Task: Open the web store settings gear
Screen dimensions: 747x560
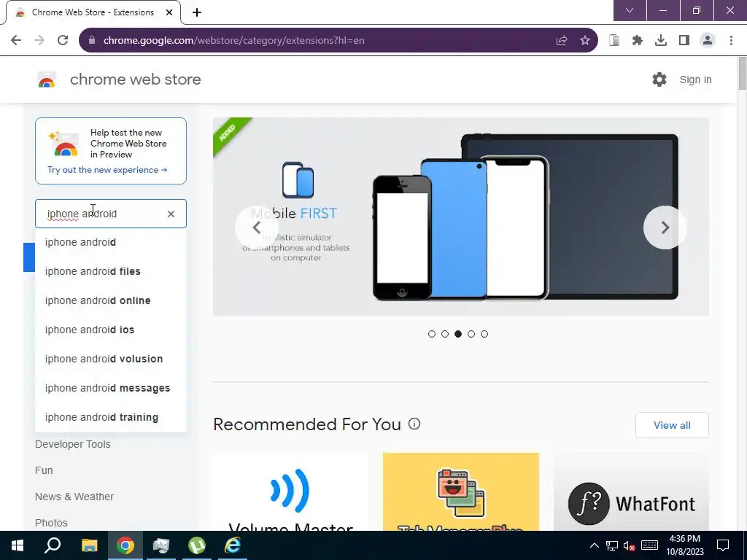Action: click(659, 79)
